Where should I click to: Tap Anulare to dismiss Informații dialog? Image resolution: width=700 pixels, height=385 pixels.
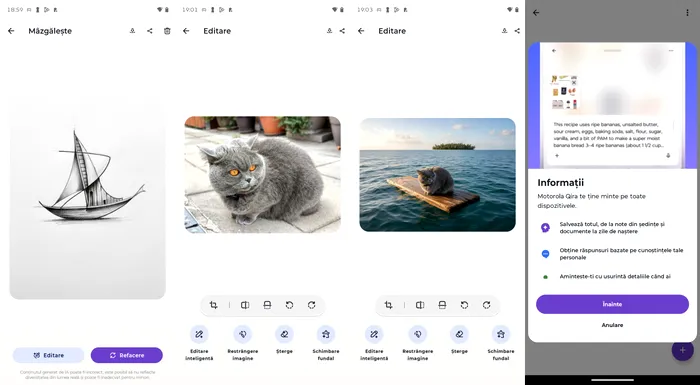(612, 325)
